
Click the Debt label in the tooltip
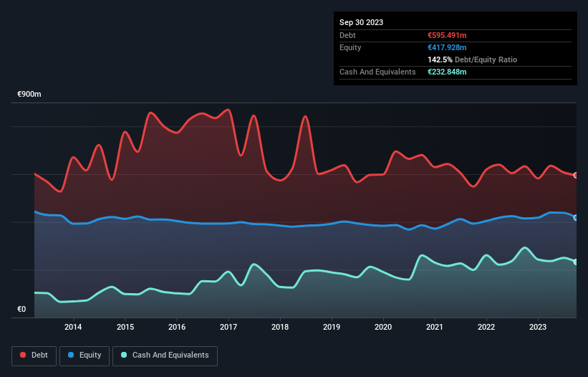click(347, 35)
